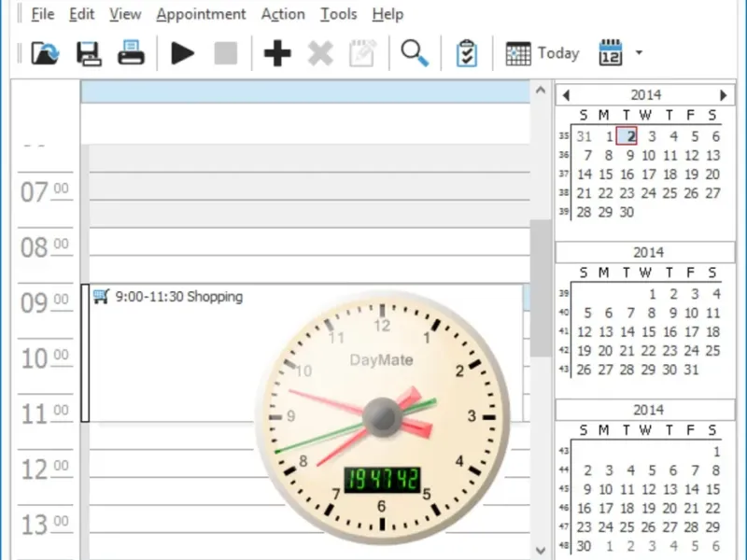Click the Open file toolbar icon
Image resolution: width=747 pixels, height=560 pixels.
[45, 53]
